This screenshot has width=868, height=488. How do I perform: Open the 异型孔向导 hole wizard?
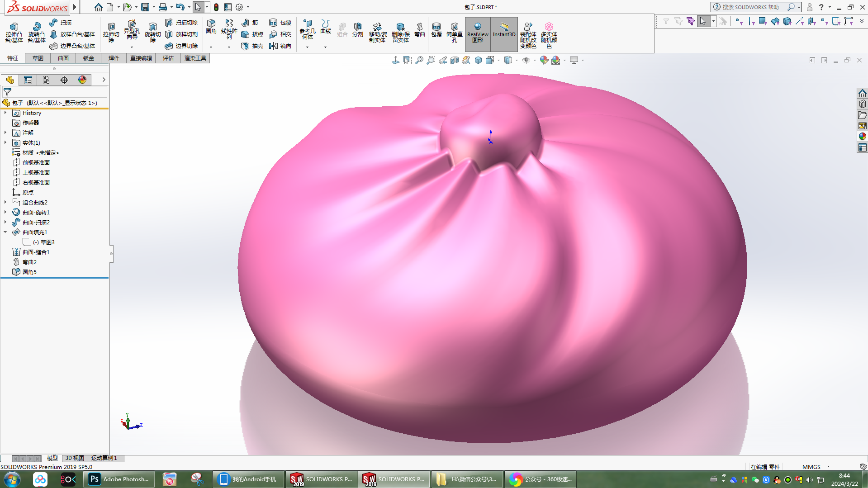132,30
